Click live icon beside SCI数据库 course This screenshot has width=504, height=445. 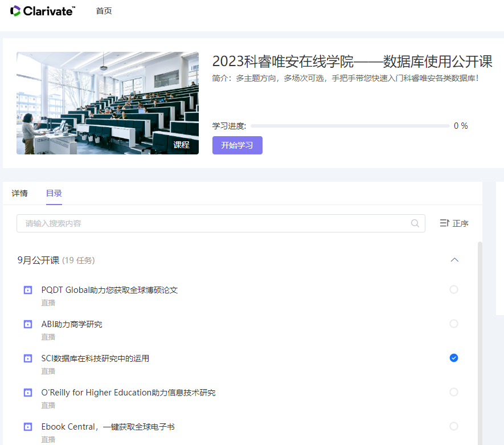point(28,358)
